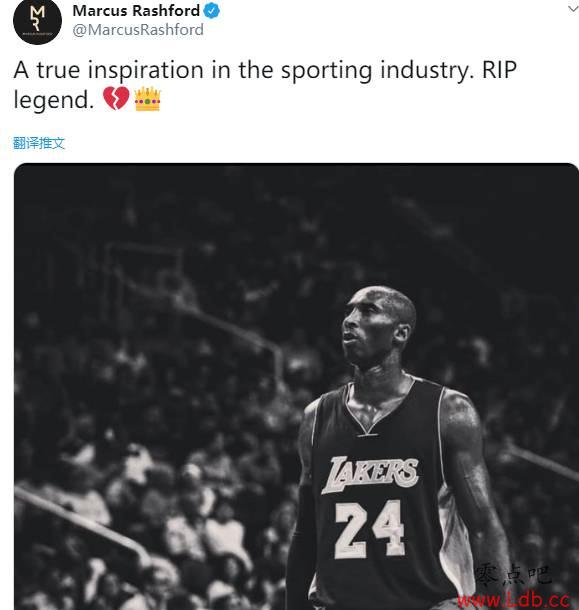Click the red www.Ldb.cc watermark

click(514, 599)
